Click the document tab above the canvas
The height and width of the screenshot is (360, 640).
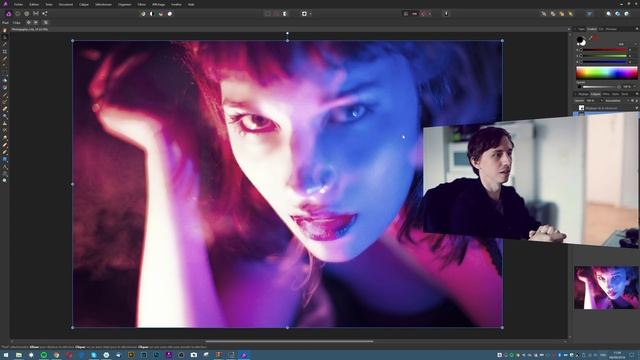29,29
